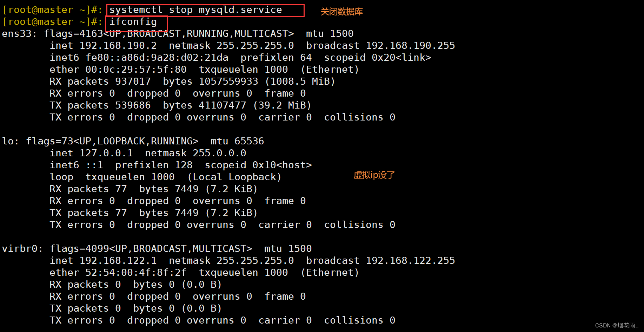Click the MAC address '00:0c:29:57:5f:80'
Screen dimensions: 644x332
coord(136,70)
